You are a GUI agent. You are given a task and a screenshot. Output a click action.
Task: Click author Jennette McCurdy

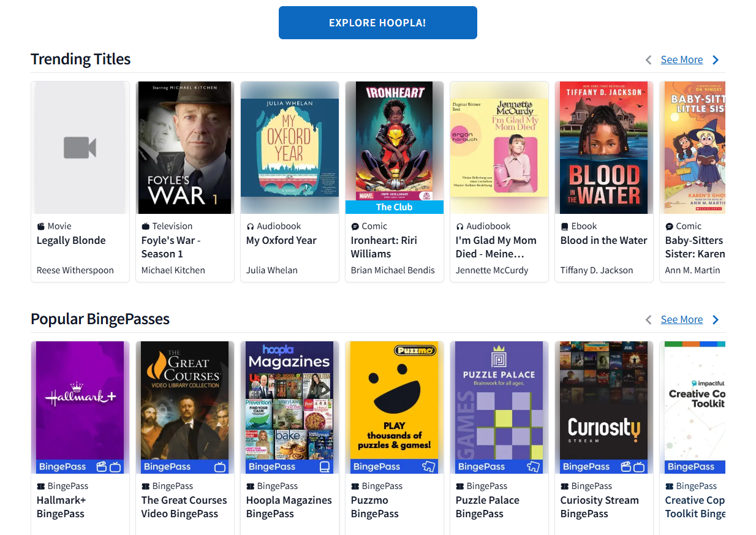point(492,270)
